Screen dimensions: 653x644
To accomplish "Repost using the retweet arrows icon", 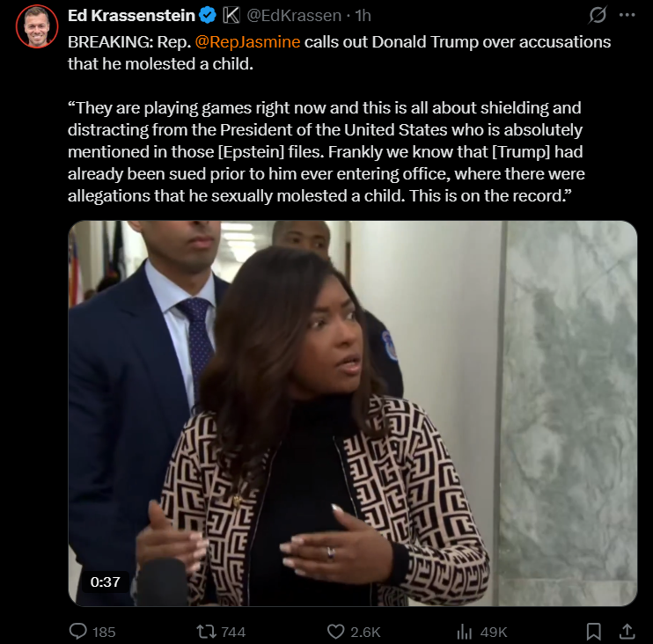I will coord(207,632).
